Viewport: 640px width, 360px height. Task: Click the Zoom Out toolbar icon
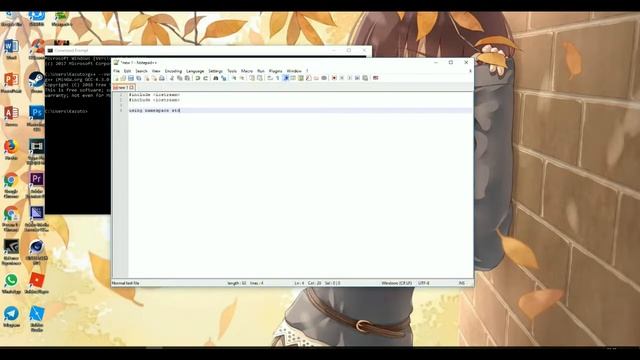tap(242, 78)
